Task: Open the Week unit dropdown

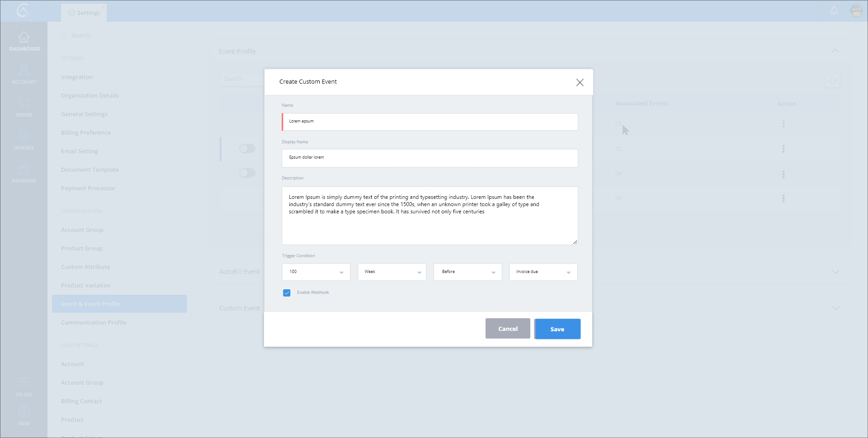Action: 392,272
